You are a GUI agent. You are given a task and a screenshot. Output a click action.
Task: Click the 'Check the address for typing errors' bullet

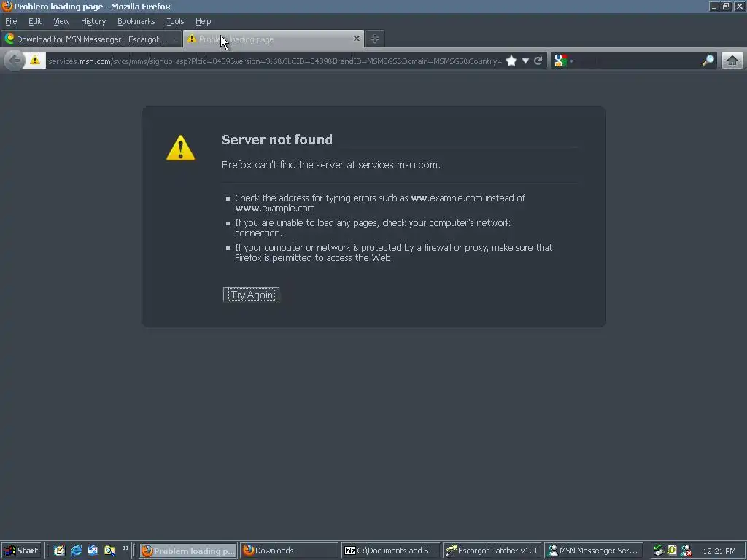(379, 203)
